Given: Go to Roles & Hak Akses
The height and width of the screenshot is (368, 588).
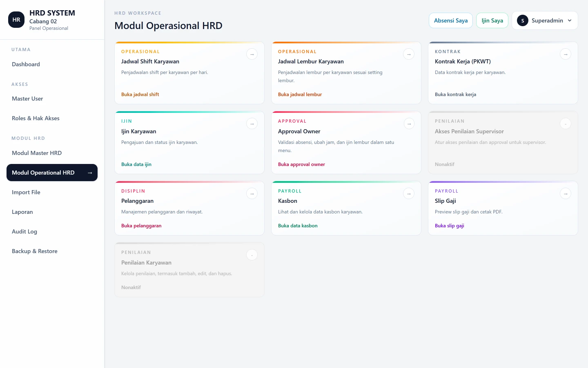Looking at the screenshot, I should click(x=52, y=118).
